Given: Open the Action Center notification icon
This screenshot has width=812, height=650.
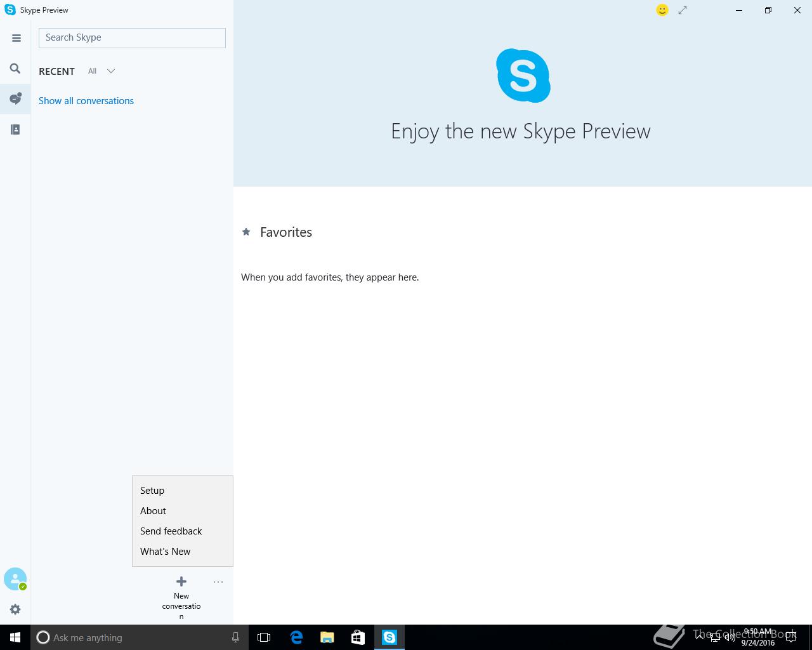Looking at the screenshot, I should (x=790, y=638).
